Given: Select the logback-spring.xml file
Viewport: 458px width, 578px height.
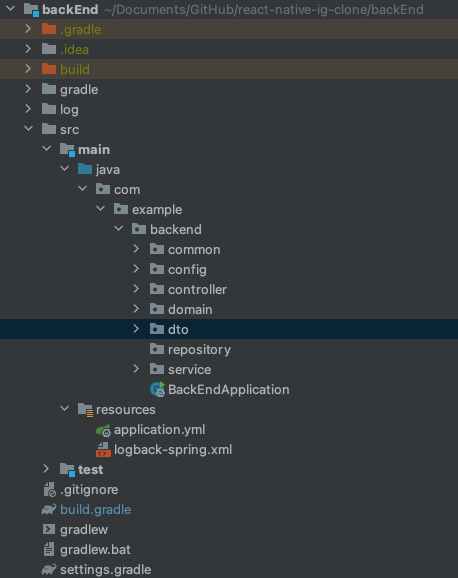Looking at the screenshot, I should click(x=173, y=450).
